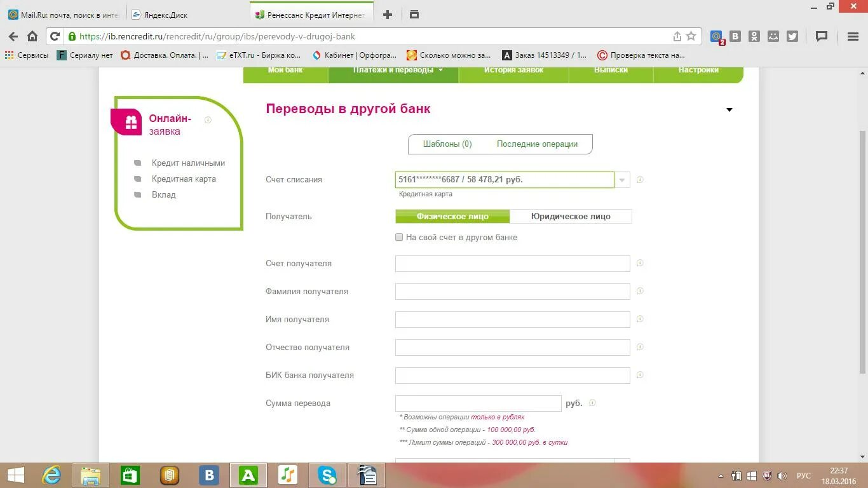868x488 pixels.
Task: Open eTXT.ru bookmark
Action: [x=259, y=55]
